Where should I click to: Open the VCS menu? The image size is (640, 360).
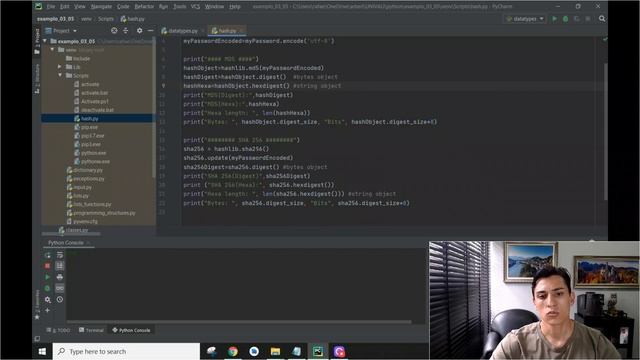pos(195,7)
